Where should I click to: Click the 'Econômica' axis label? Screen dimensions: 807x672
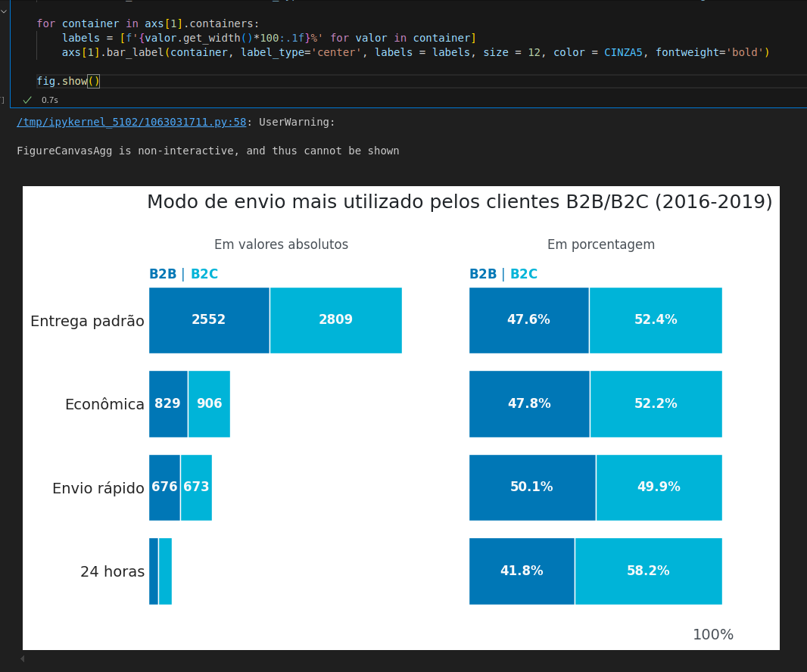point(104,404)
